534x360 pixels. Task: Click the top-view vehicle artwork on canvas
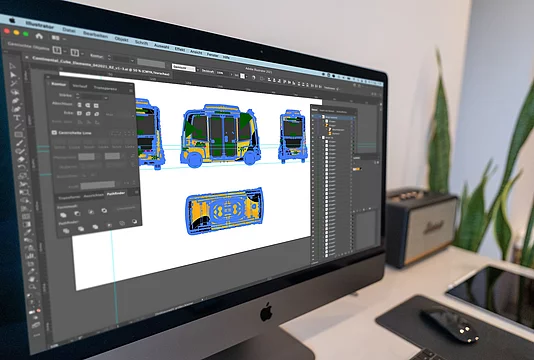click(x=224, y=211)
